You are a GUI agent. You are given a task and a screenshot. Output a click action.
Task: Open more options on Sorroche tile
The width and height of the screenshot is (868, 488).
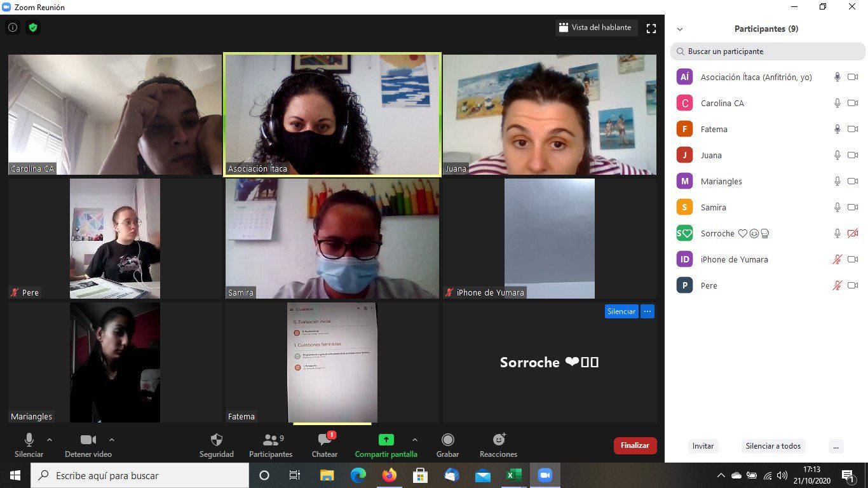(648, 311)
